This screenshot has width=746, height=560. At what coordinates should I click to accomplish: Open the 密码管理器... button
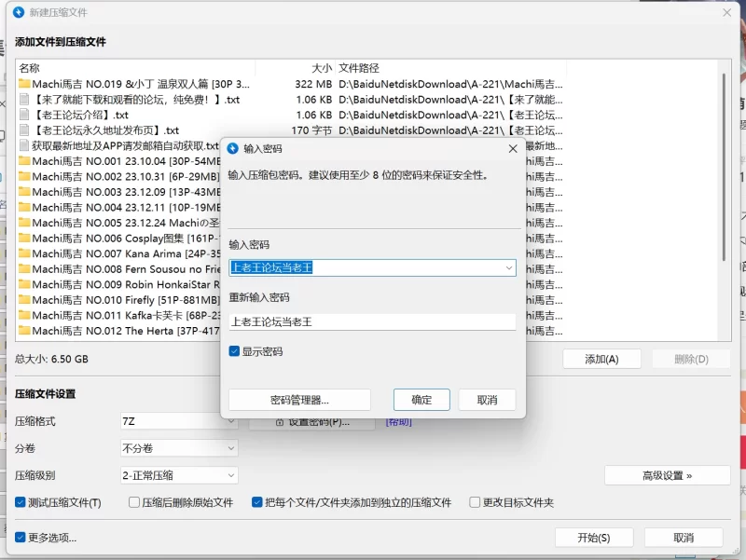pyautogui.click(x=299, y=400)
